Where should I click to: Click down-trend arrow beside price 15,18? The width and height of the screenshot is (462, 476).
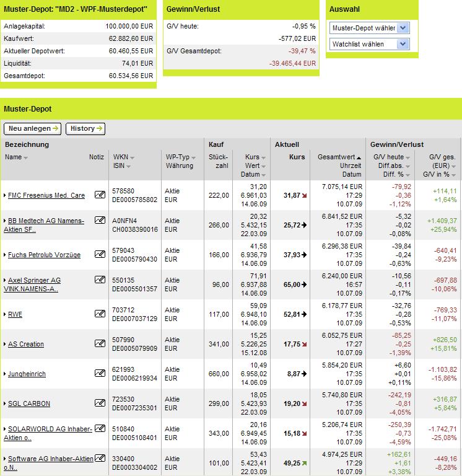coord(304,434)
